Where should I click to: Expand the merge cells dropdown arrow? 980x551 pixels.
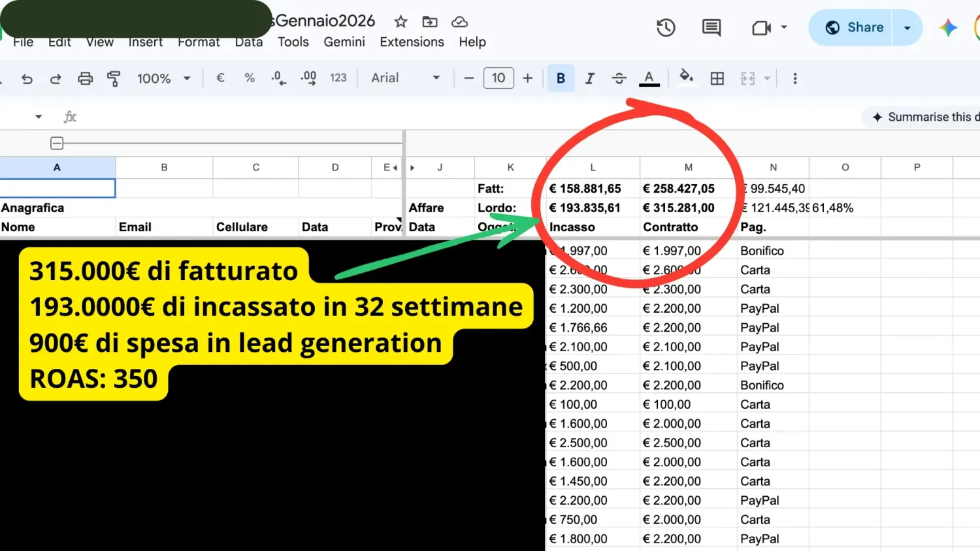(767, 78)
